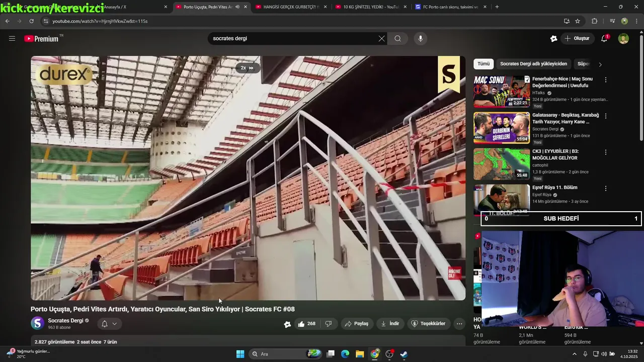Viewport: 644px width, 362px height.
Task: Share the video via Paylaş
Action: pyautogui.click(x=356, y=324)
